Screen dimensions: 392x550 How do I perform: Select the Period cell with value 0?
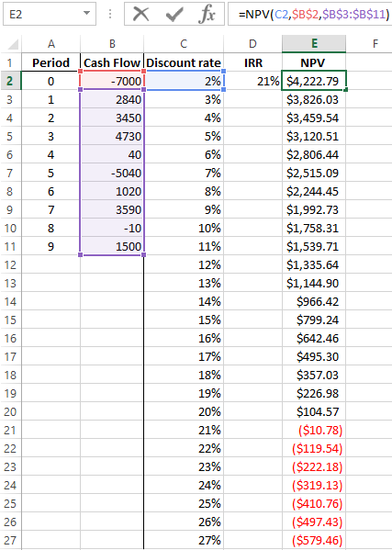point(51,82)
